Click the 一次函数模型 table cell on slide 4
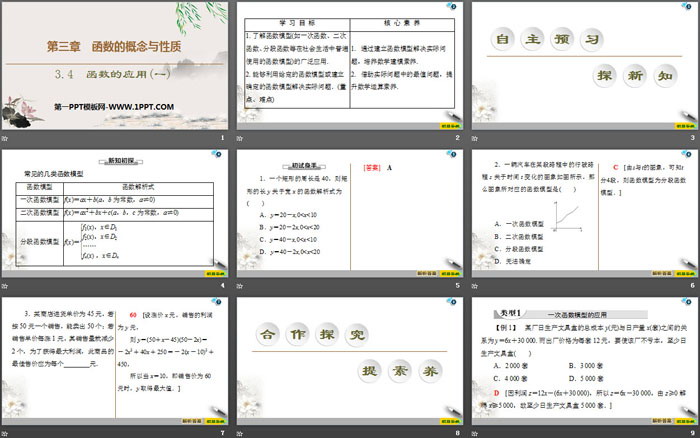The image size is (700, 438). [x=40, y=200]
